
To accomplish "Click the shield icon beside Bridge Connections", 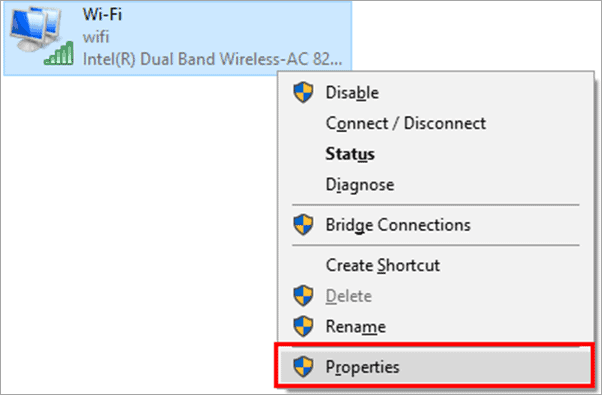I will click(x=303, y=225).
